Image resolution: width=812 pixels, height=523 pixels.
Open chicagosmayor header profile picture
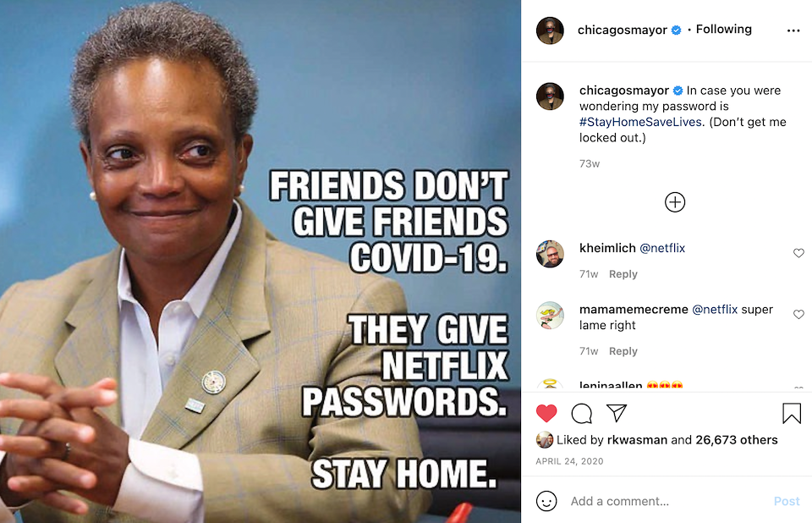[550, 30]
